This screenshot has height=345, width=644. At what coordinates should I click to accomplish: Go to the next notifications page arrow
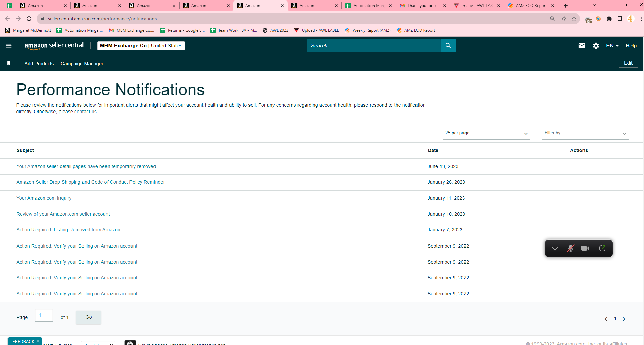pos(624,319)
